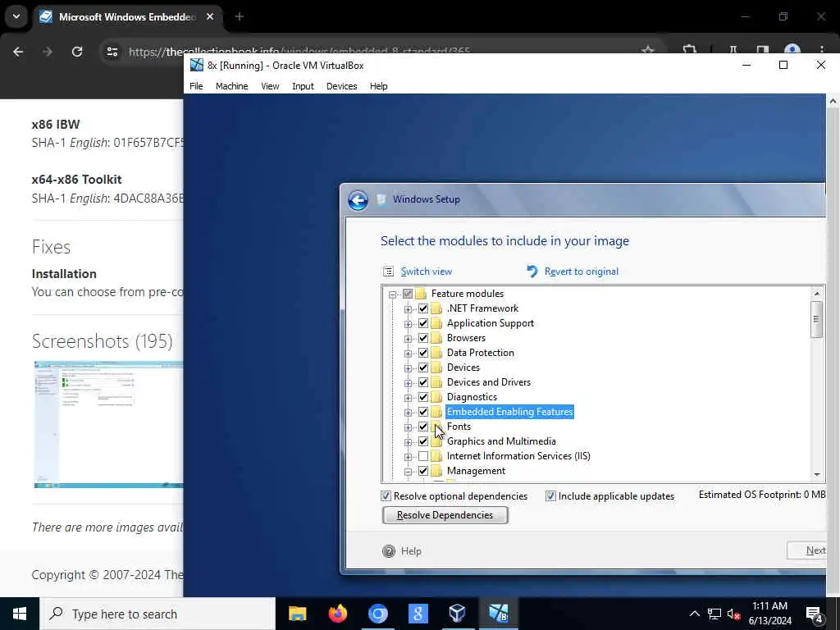The width and height of the screenshot is (840, 630).
Task: Check the Internet Information Services (IIS) checkbox
Action: 423,456
